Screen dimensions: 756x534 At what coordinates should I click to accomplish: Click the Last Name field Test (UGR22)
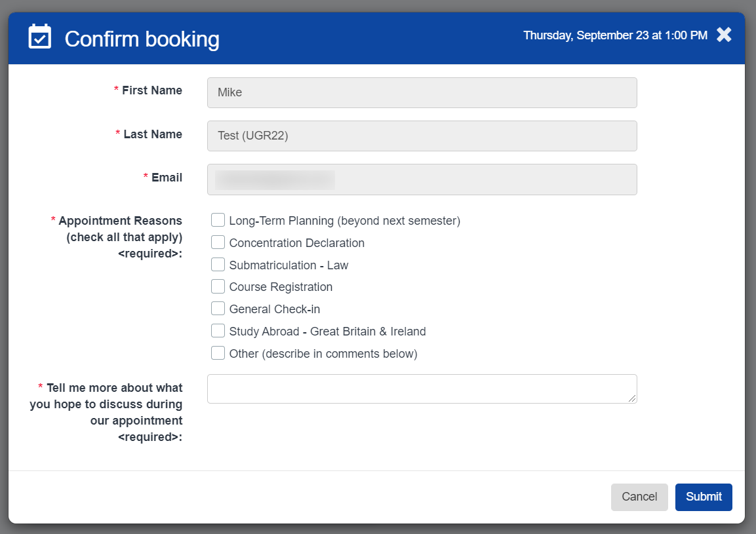[422, 136]
